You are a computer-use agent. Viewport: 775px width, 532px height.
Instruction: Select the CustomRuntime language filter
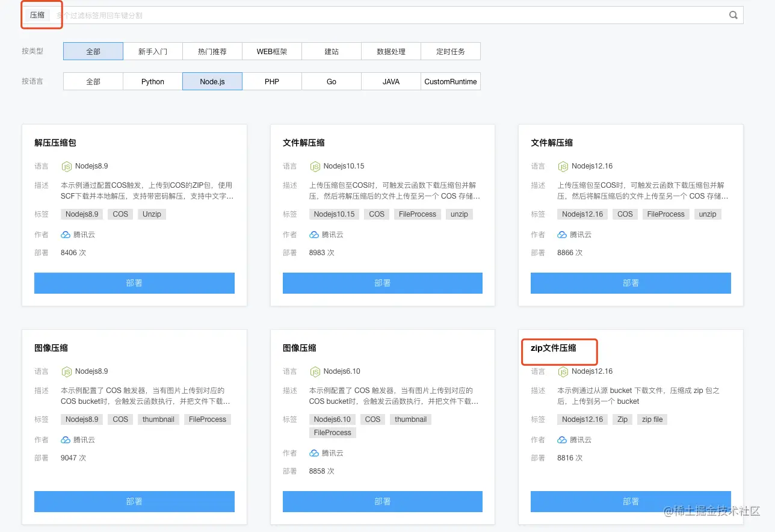(451, 81)
